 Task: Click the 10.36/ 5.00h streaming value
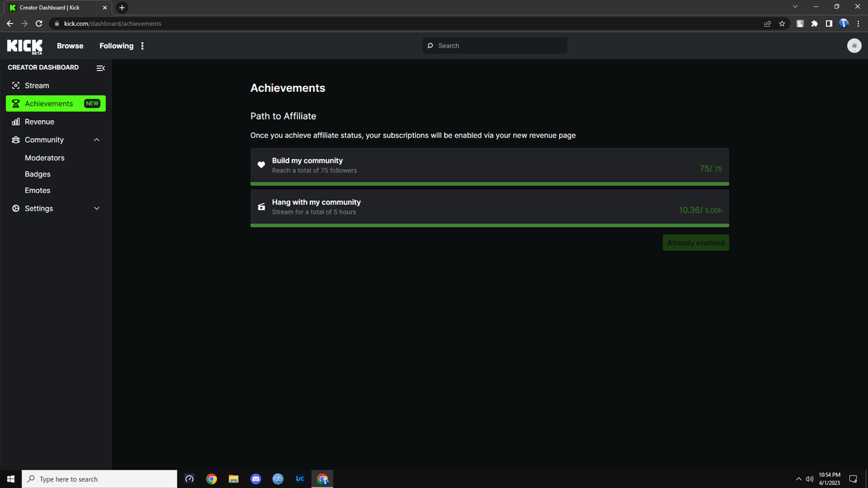point(701,210)
